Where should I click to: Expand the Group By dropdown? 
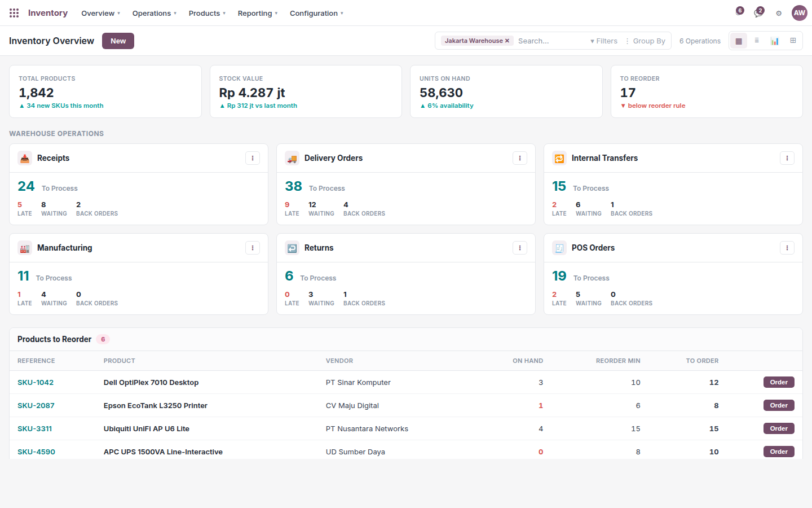click(646, 41)
